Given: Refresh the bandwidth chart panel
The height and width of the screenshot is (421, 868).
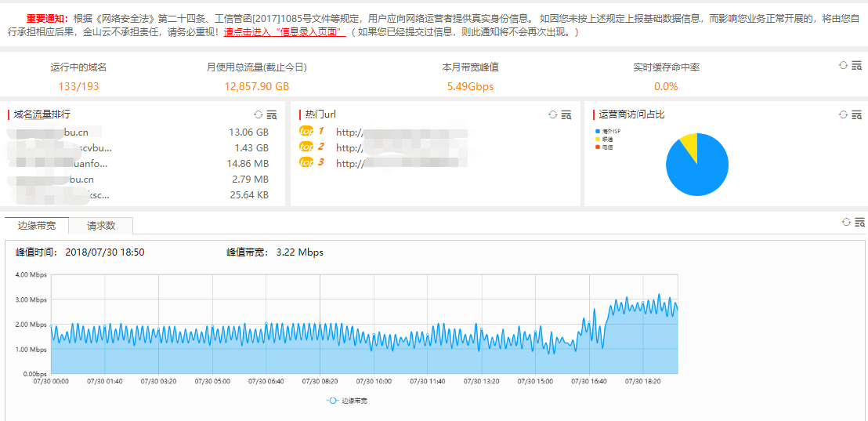Looking at the screenshot, I should pyautogui.click(x=846, y=222).
